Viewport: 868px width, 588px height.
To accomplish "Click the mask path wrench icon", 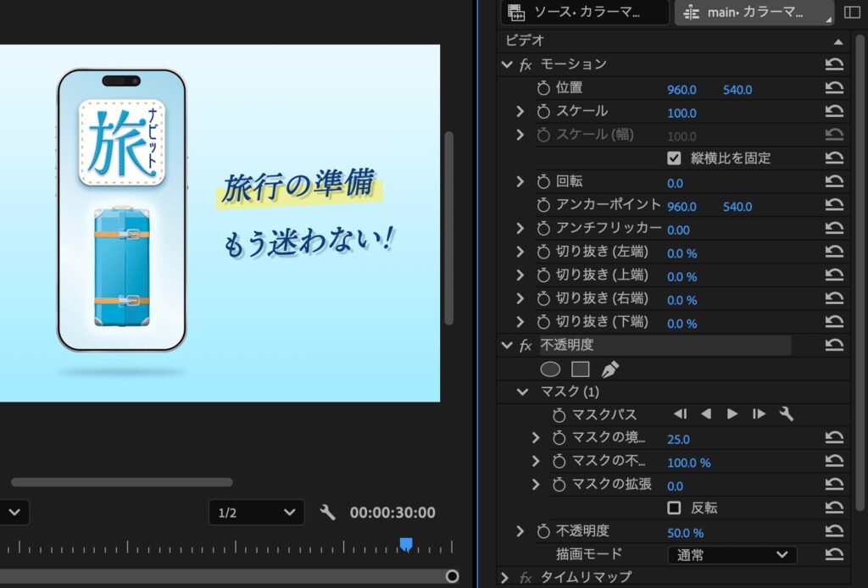I will click(x=786, y=414).
